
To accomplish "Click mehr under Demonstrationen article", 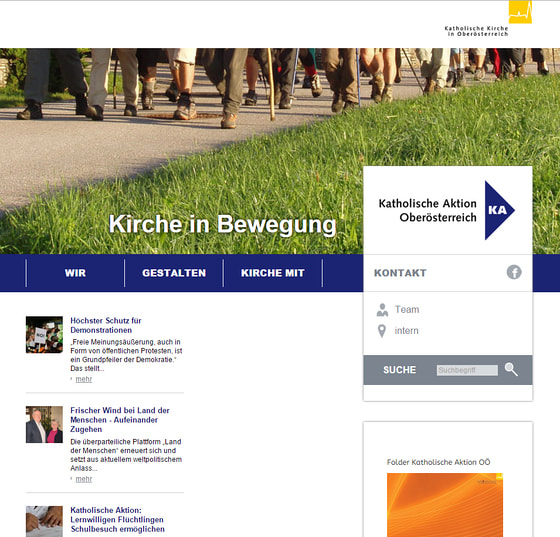I will point(84,379).
